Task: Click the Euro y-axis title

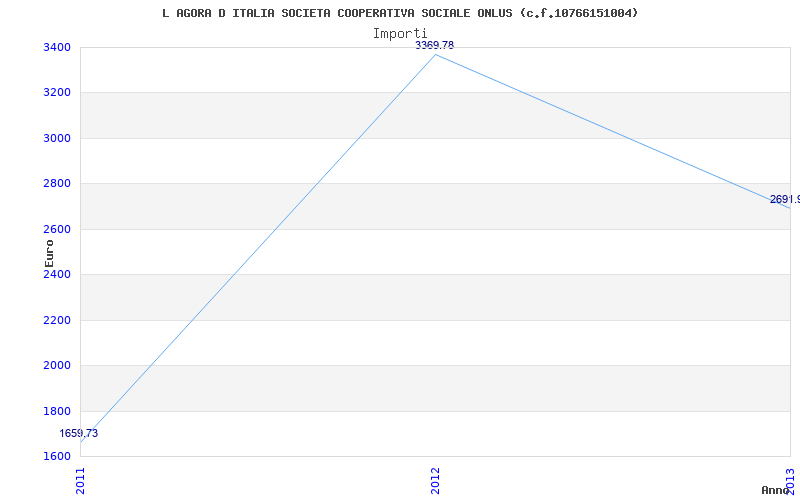Action: (x=49, y=253)
